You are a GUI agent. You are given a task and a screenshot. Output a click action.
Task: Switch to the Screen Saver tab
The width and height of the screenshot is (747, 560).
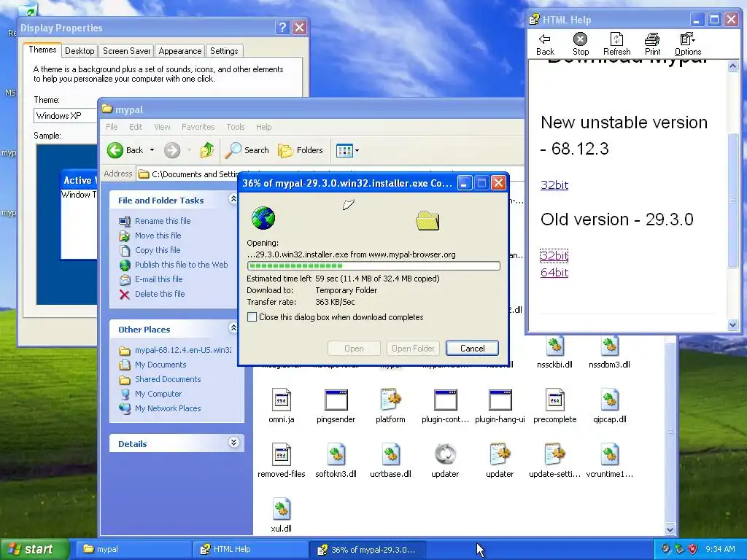point(126,51)
